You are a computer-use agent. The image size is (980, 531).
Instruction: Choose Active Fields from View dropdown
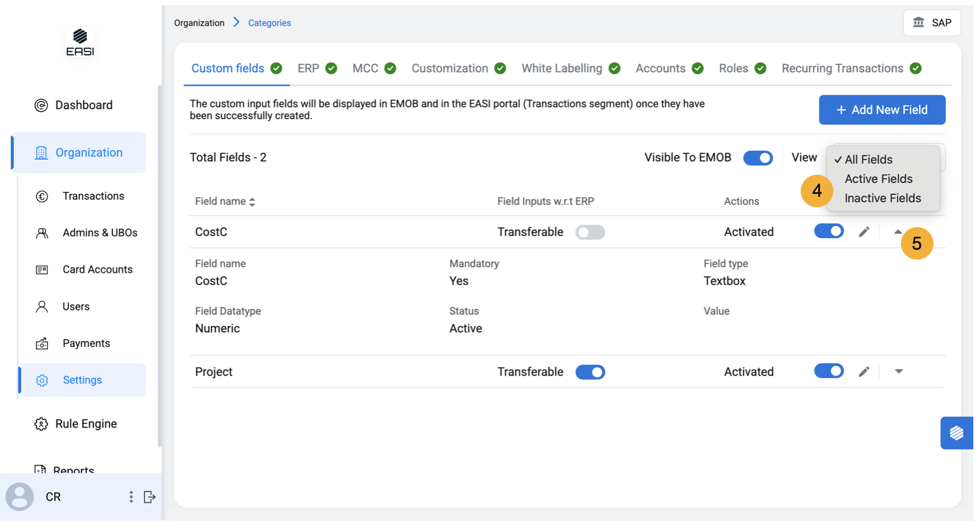[878, 179]
